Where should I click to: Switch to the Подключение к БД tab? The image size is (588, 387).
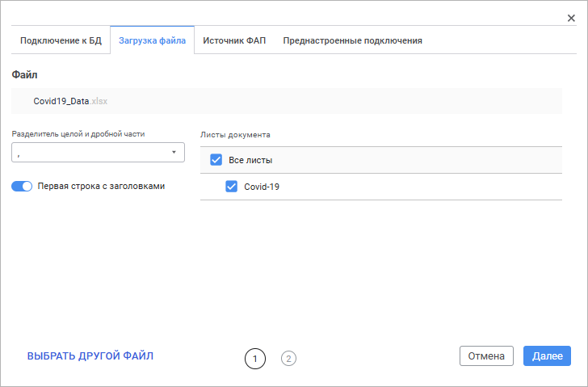point(61,40)
